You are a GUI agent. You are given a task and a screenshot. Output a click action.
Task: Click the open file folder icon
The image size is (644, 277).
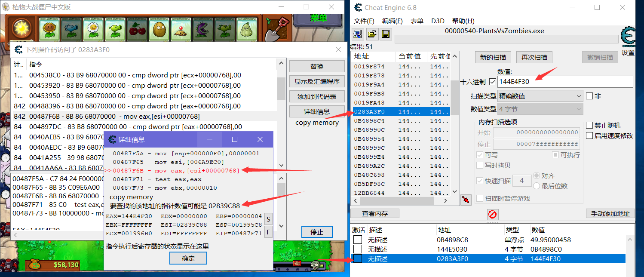[372, 34]
